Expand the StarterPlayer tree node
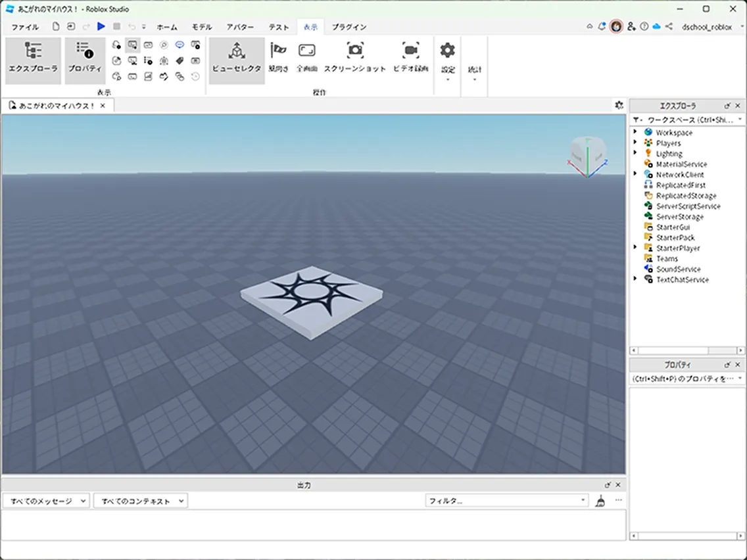The height and width of the screenshot is (560, 747). point(635,248)
